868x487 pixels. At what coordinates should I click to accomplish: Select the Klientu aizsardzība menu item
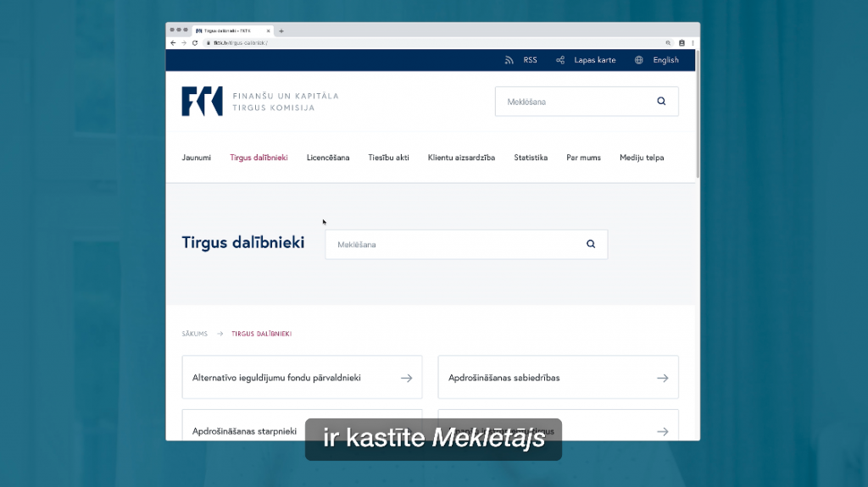click(x=461, y=158)
